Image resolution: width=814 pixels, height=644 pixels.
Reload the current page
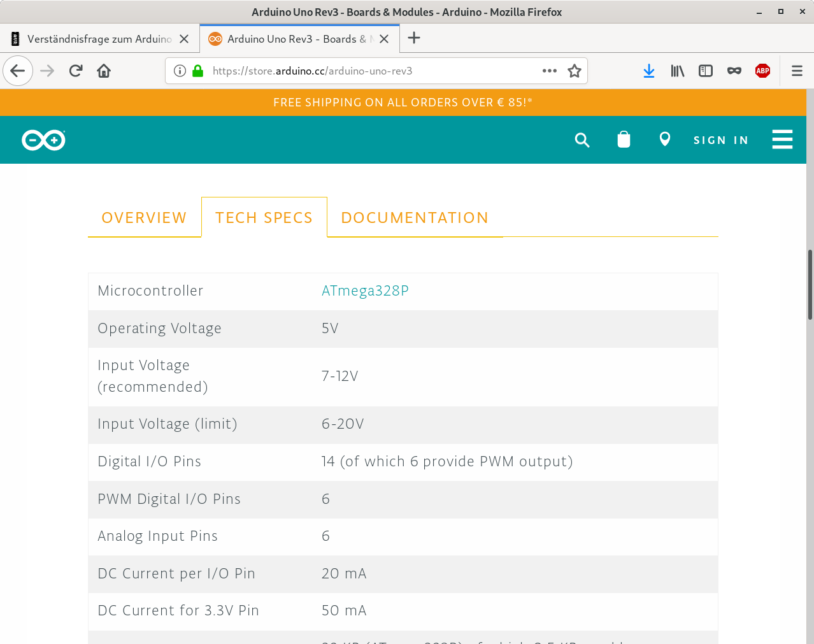pyautogui.click(x=76, y=71)
